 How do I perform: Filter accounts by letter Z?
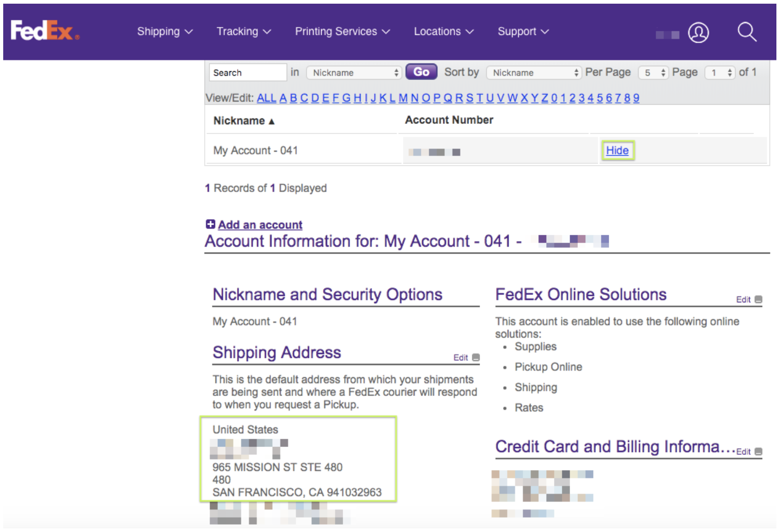click(x=544, y=98)
